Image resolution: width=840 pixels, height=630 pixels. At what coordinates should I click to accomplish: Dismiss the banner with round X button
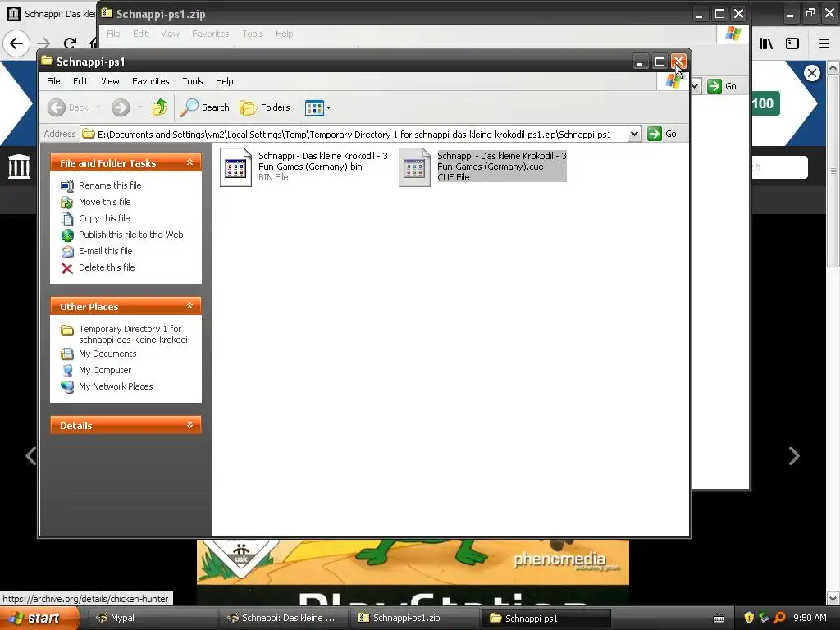812,73
